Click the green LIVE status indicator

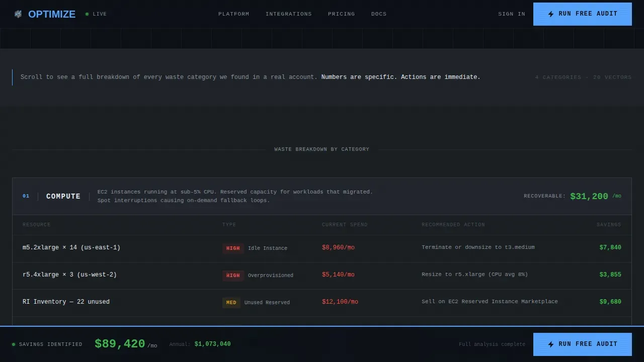point(96,14)
